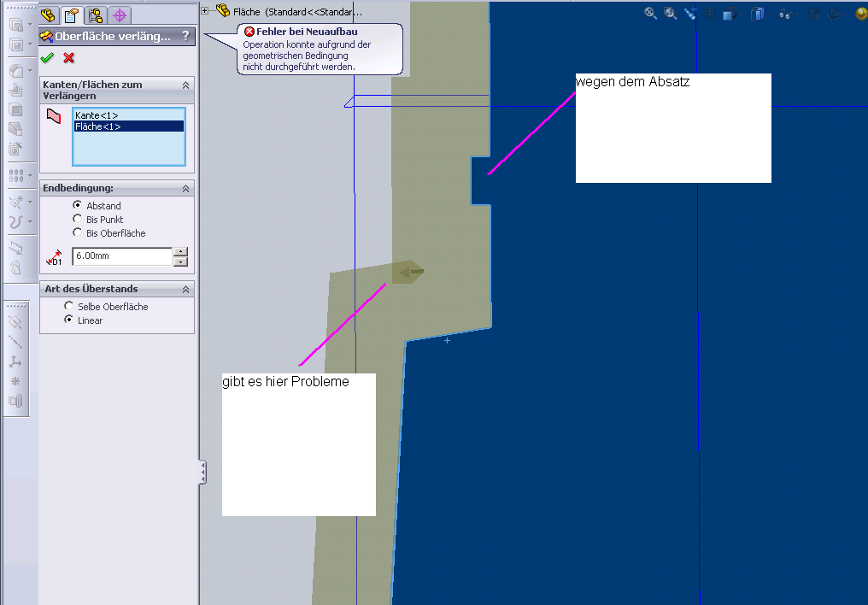Click the Hide/Show Items glasses icon
This screenshot has height=605, width=868.
785,15
